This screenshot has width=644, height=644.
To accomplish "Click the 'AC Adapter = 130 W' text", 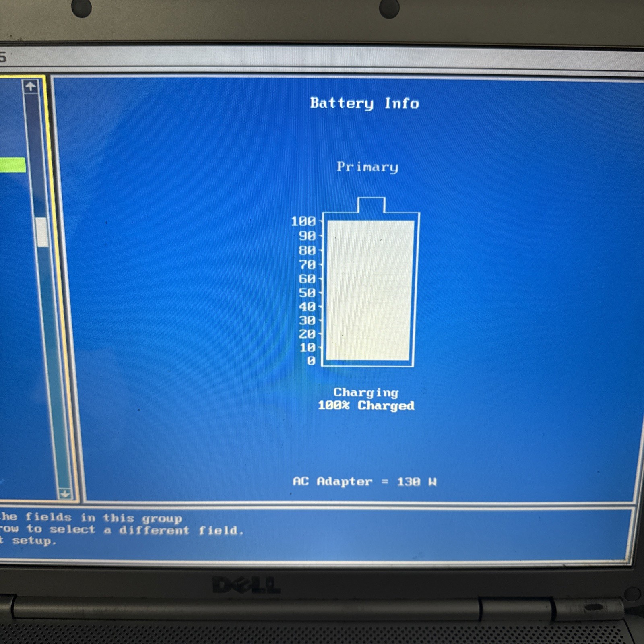I will click(365, 481).
